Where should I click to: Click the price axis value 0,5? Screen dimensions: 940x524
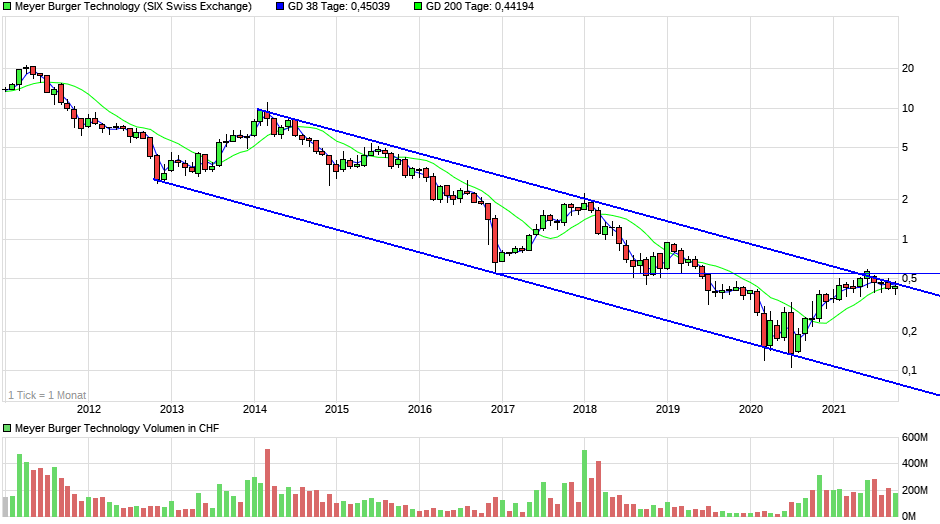click(x=909, y=279)
